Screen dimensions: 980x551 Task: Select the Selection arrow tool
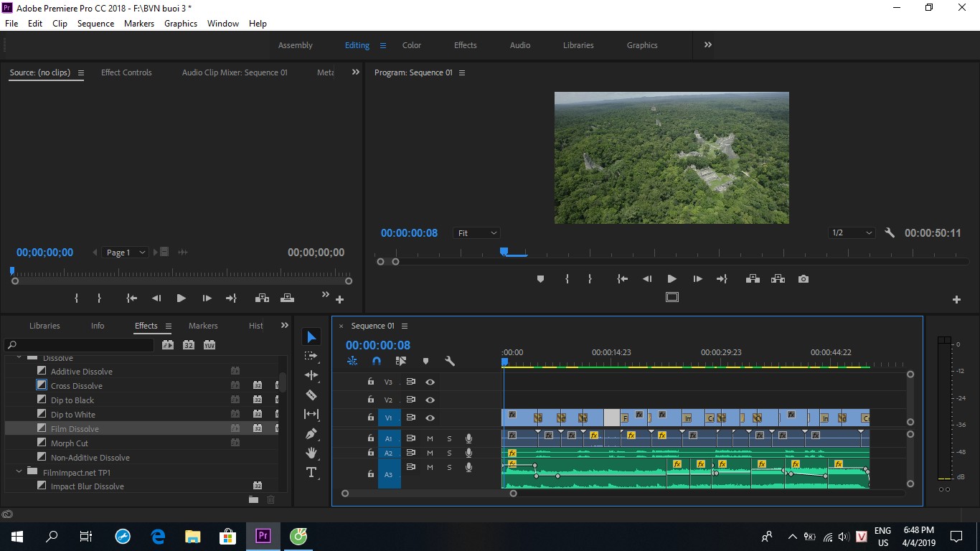click(311, 337)
